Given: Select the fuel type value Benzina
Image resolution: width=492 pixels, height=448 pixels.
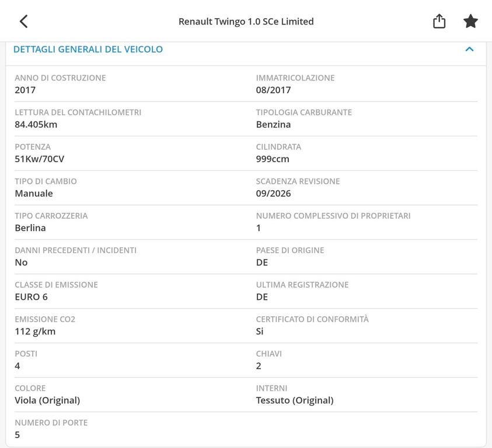Looking at the screenshot, I should coord(273,125).
